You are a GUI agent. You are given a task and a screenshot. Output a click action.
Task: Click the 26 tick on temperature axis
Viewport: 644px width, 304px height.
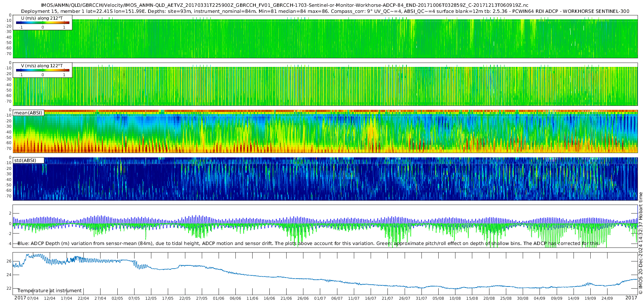click(x=9, y=261)
